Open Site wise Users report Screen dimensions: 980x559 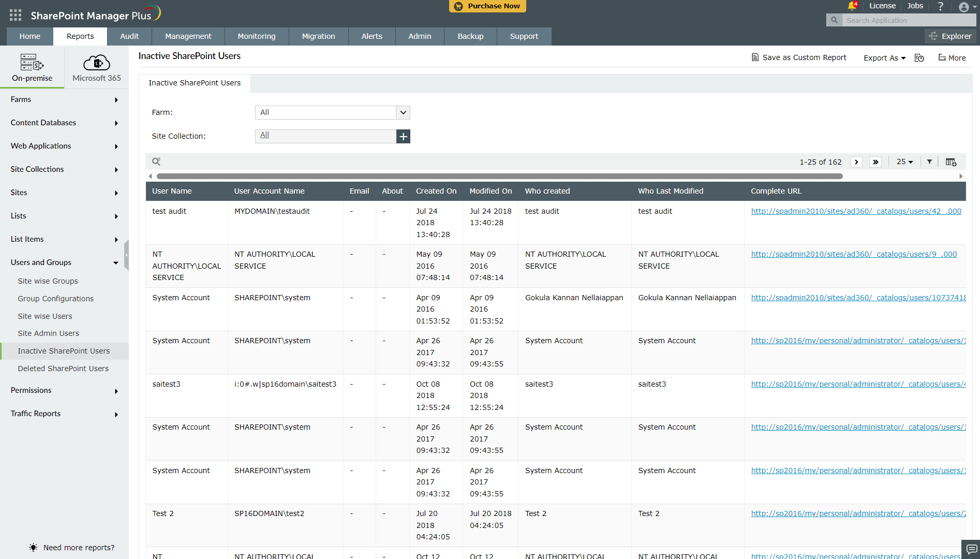tap(45, 316)
